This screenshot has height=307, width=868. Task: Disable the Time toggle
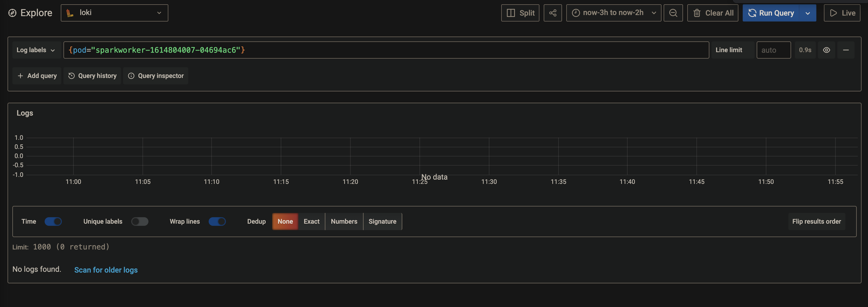(54, 222)
